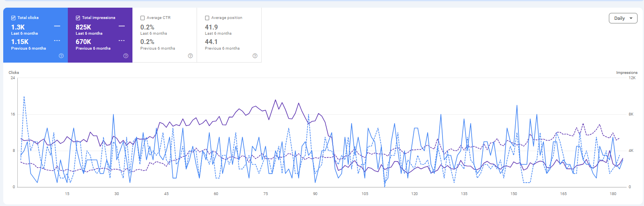This screenshot has width=644, height=206.
Task: Click the Clicks axis label
Action: pyautogui.click(x=14, y=73)
